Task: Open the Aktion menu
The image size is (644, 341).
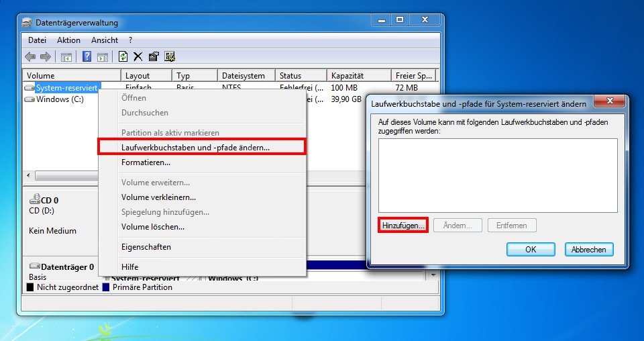Action: point(68,40)
